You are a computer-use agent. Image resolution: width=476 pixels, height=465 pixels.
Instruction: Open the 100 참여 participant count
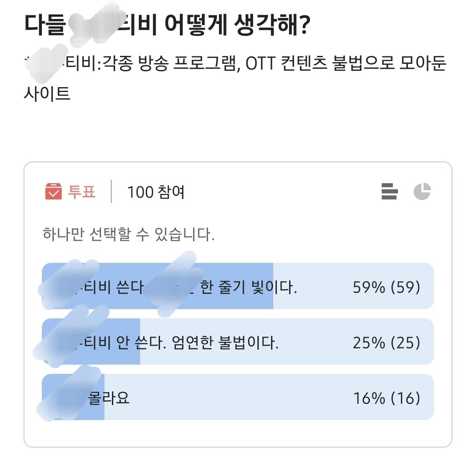(156, 192)
